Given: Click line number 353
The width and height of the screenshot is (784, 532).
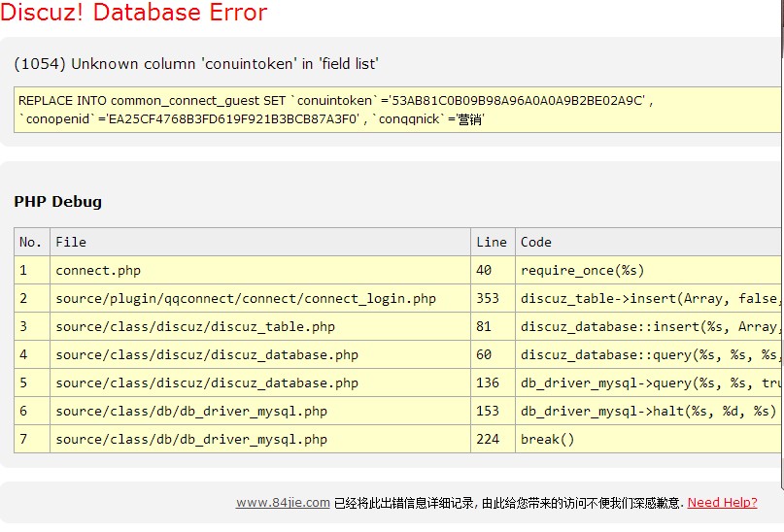Looking at the screenshot, I should (493, 299).
